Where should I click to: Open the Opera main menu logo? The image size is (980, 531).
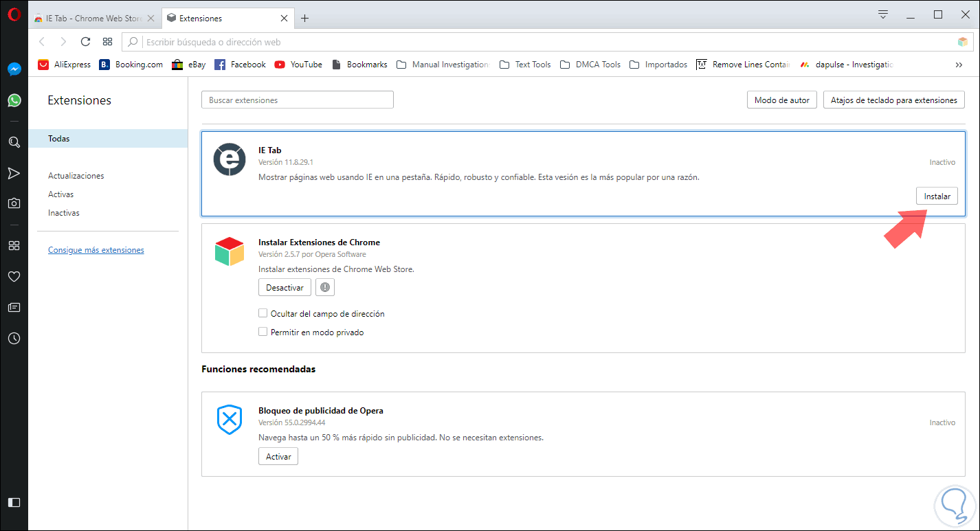(x=14, y=14)
